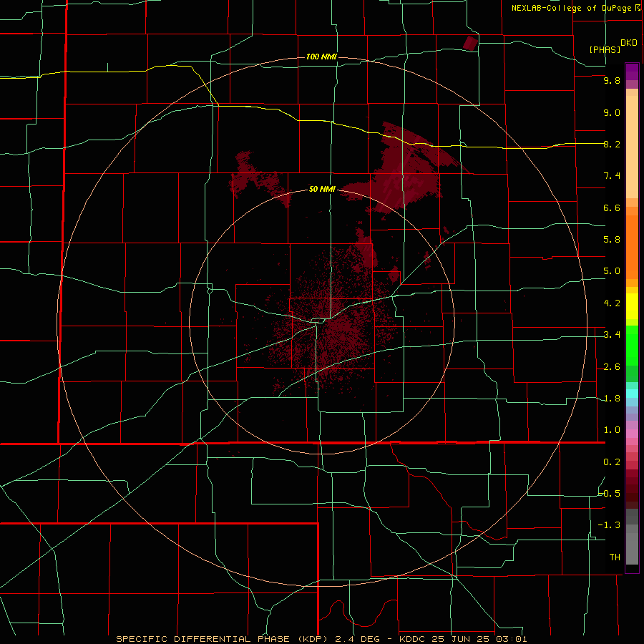Click the 5.0 value on the color scale
This screenshot has width=644, height=644.
point(612,271)
